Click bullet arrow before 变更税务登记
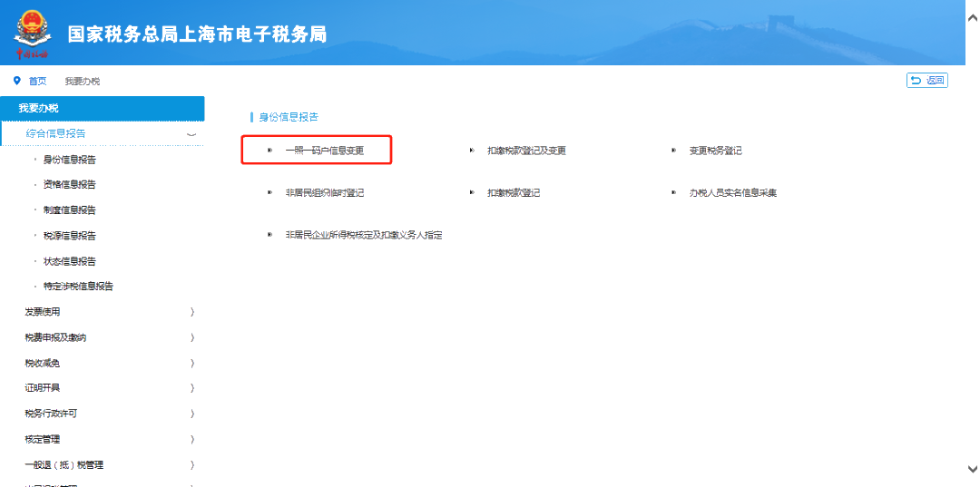 click(x=674, y=151)
